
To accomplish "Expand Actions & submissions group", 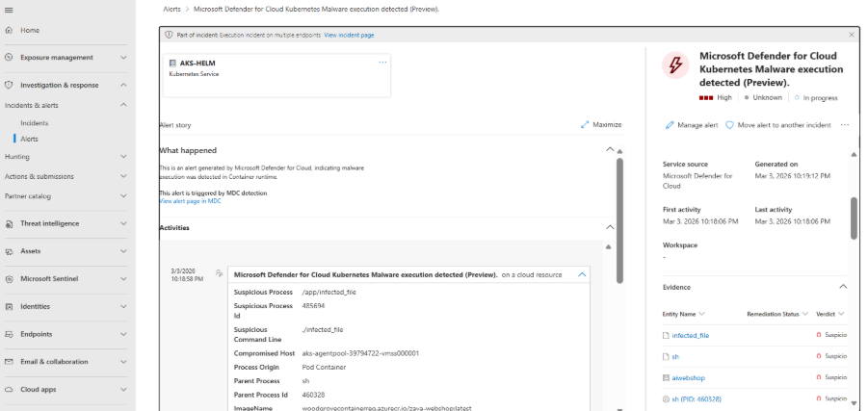I will (x=123, y=176).
